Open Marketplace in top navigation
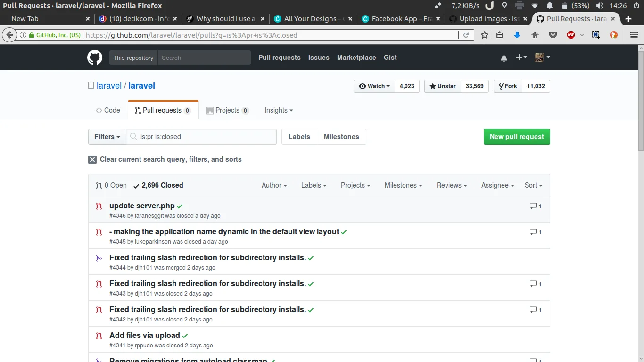Image resolution: width=644 pixels, height=362 pixels. 356,58
